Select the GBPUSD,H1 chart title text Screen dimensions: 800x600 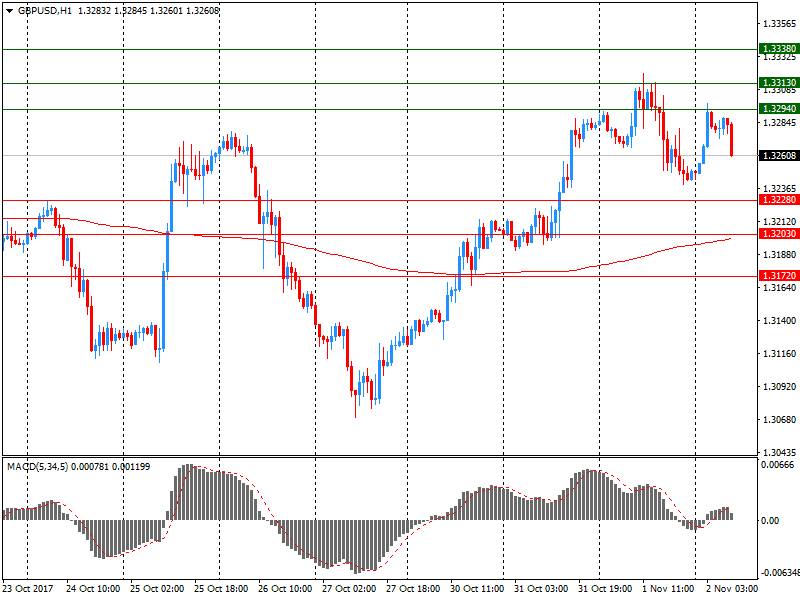pyautogui.click(x=44, y=11)
